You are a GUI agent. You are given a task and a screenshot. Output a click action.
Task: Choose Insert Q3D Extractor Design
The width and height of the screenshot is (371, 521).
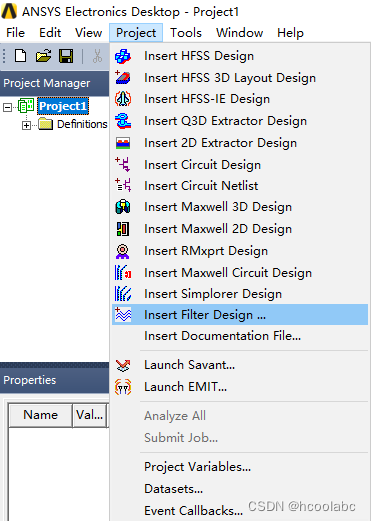point(240,121)
